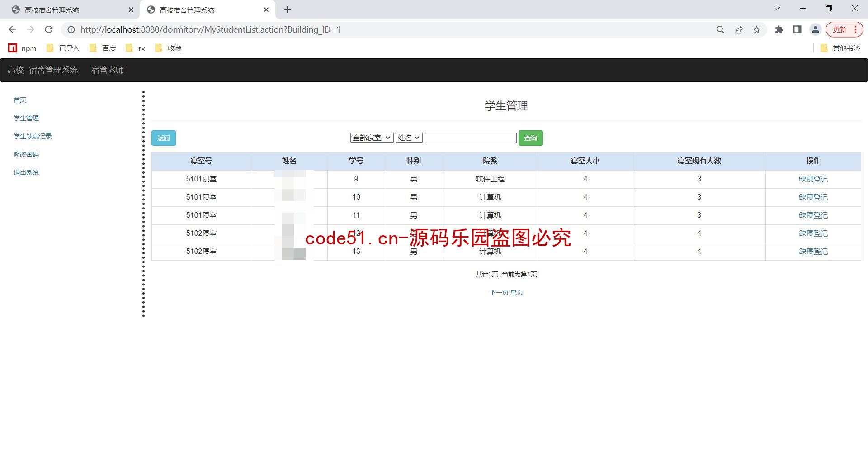868x466 pixels.
Task: Open the user profile avatar icon
Action: 815,29
